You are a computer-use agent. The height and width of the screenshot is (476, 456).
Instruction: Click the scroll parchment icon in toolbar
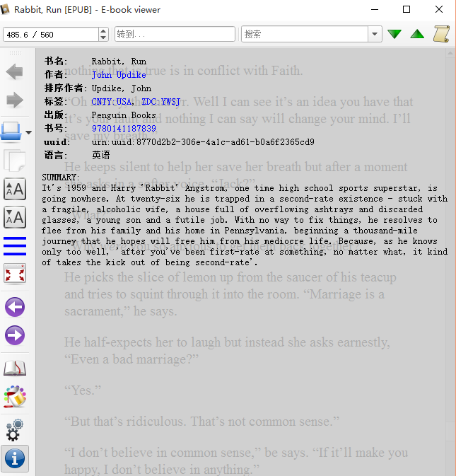point(441,34)
